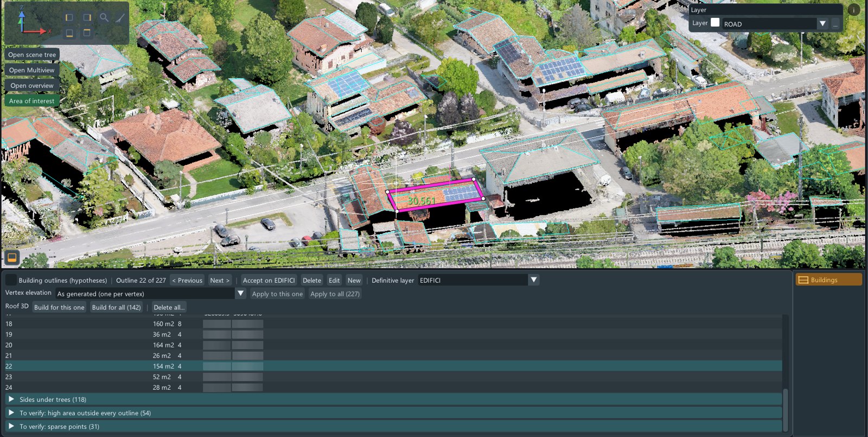Click Accept on EDIFICI button
The width and height of the screenshot is (868, 437).
click(269, 280)
